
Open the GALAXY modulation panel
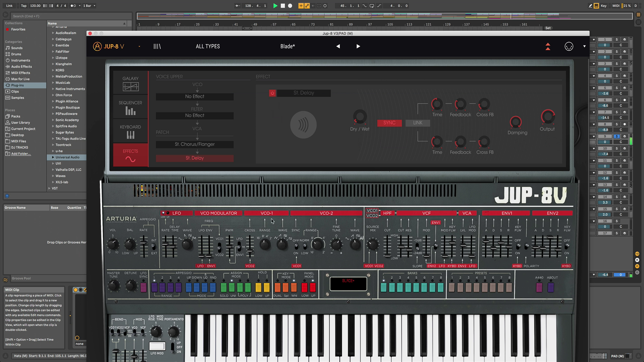[130, 83]
